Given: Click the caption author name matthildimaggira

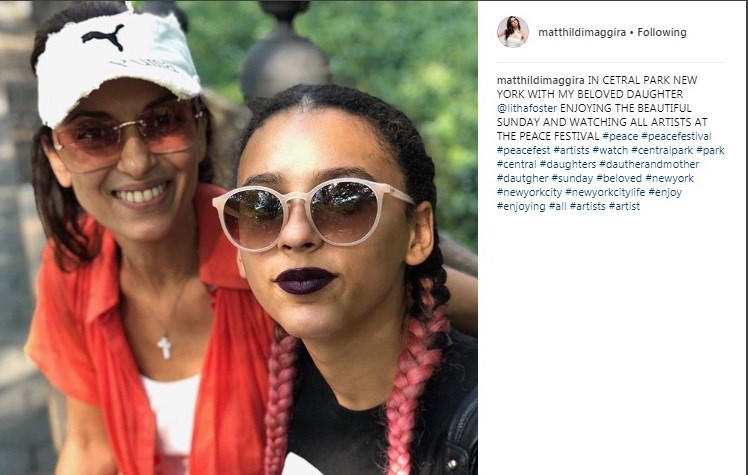Looking at the screenshot, I should (540, 80).
